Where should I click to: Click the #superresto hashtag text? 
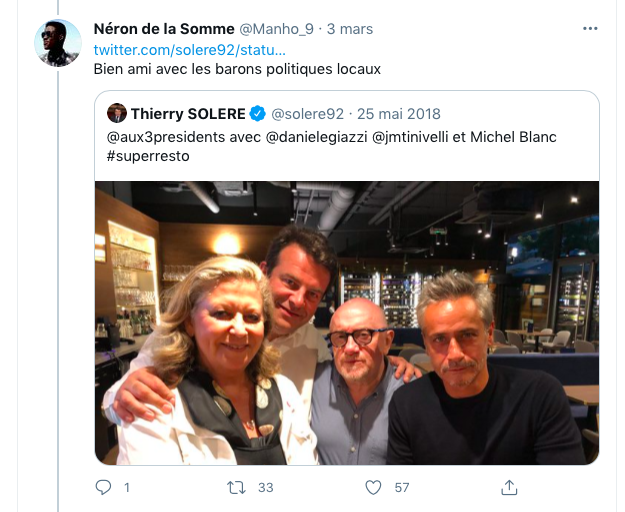[x=148, y=156]
